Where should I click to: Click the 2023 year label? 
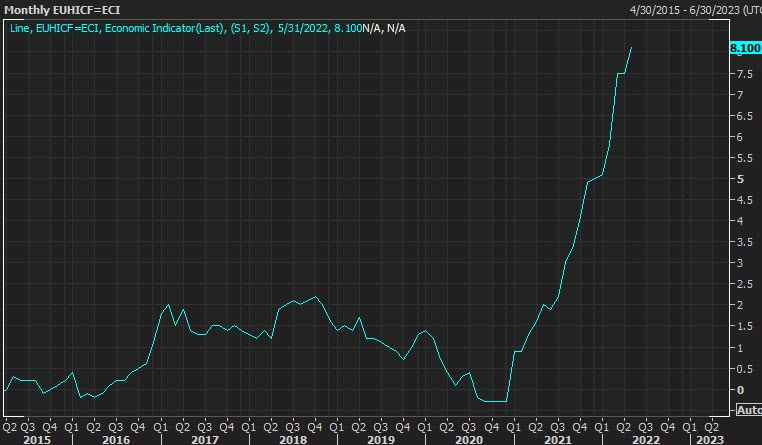[x=709, y=438]
